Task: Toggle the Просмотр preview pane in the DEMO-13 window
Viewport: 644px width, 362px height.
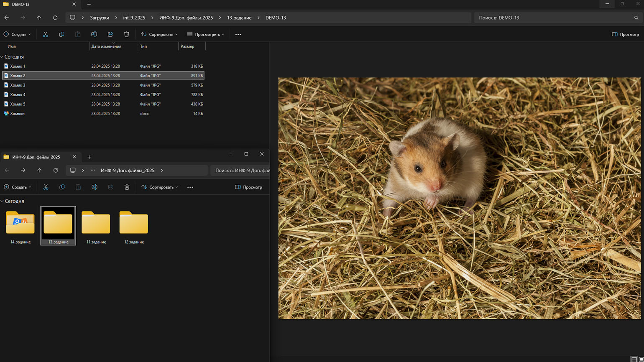Action: click(625, 34)
